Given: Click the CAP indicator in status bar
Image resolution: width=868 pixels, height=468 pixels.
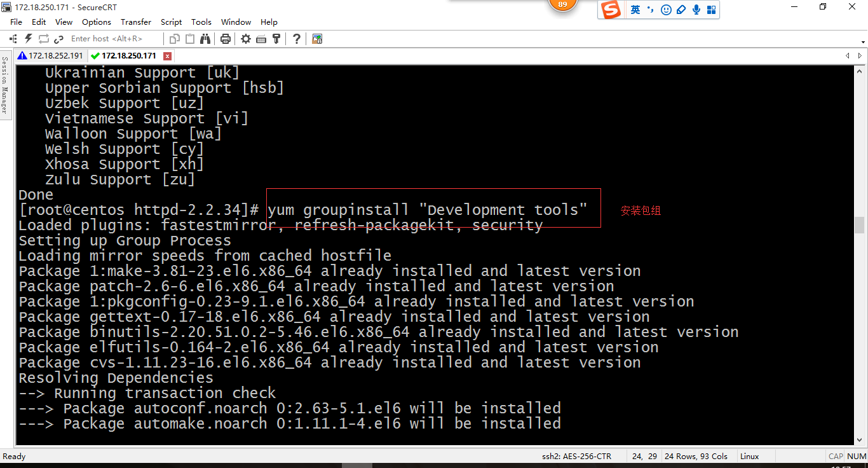Looking at the screenshot, I should coord(836,457).
